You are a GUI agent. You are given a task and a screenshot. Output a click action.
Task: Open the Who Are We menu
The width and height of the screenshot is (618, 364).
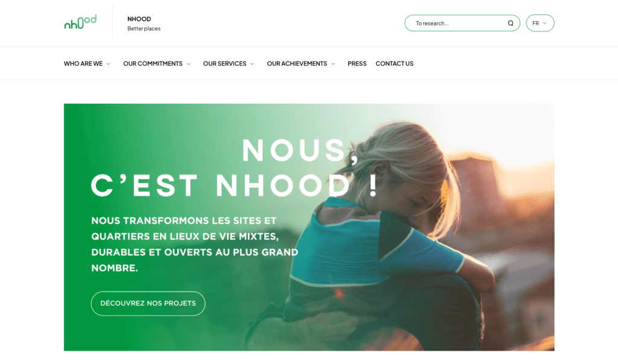(x=83, y=63)
